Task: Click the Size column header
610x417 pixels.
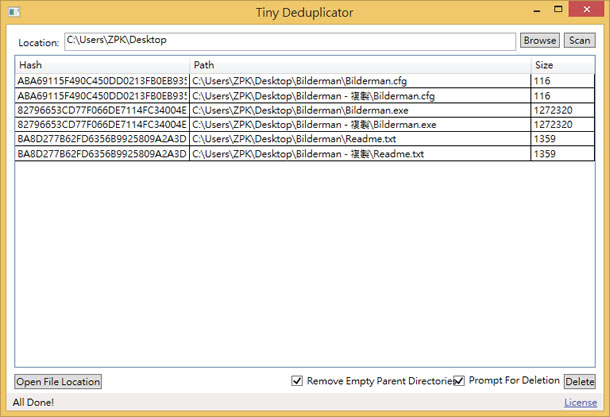Action: (x=562, y=65)
